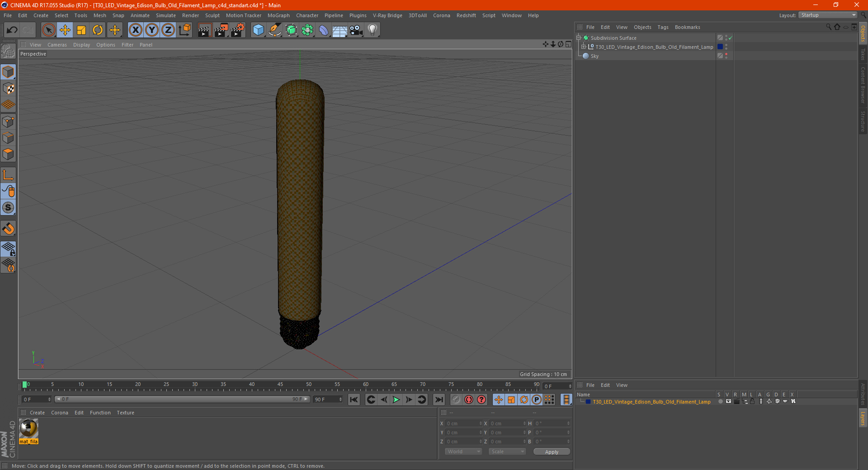
Task: Open material manager Texture menu
Action: 125,413
